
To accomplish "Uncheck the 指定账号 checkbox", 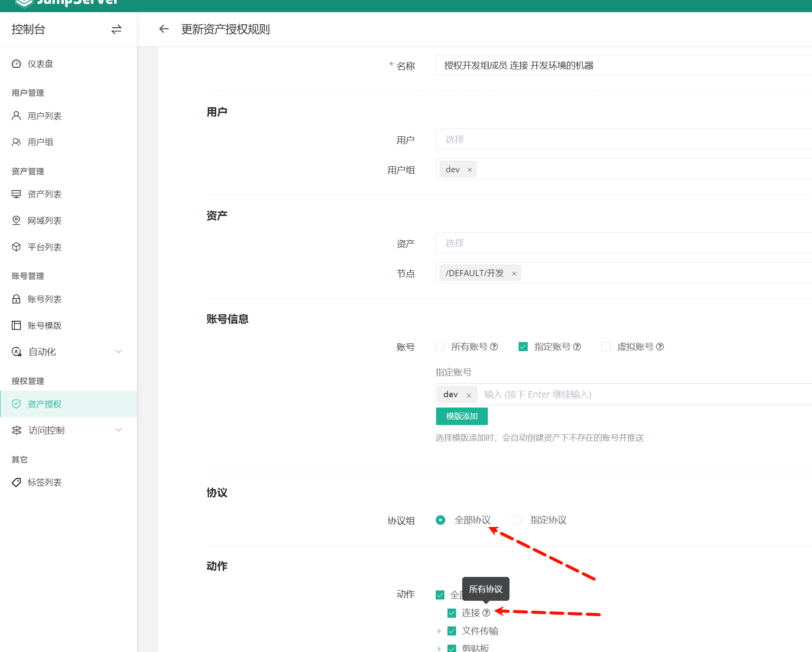I will 523,347.
